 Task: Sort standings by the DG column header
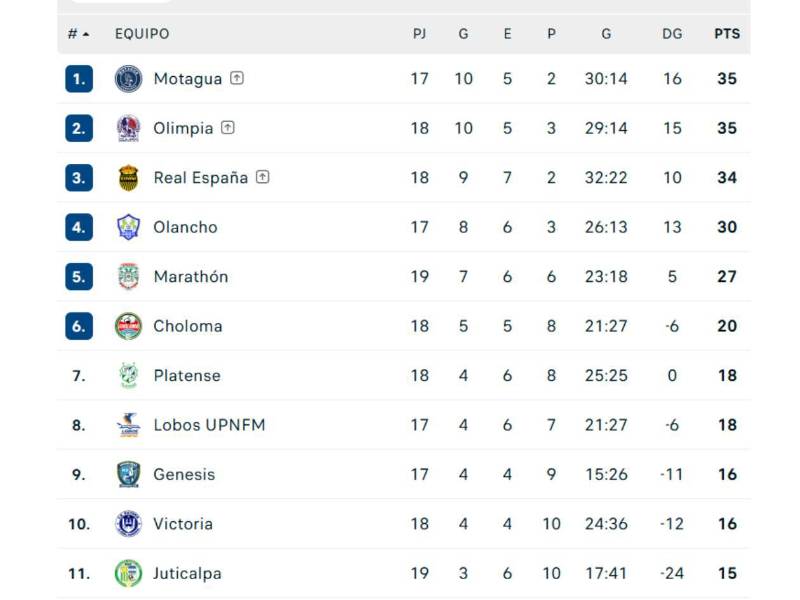tap(672, 33)
